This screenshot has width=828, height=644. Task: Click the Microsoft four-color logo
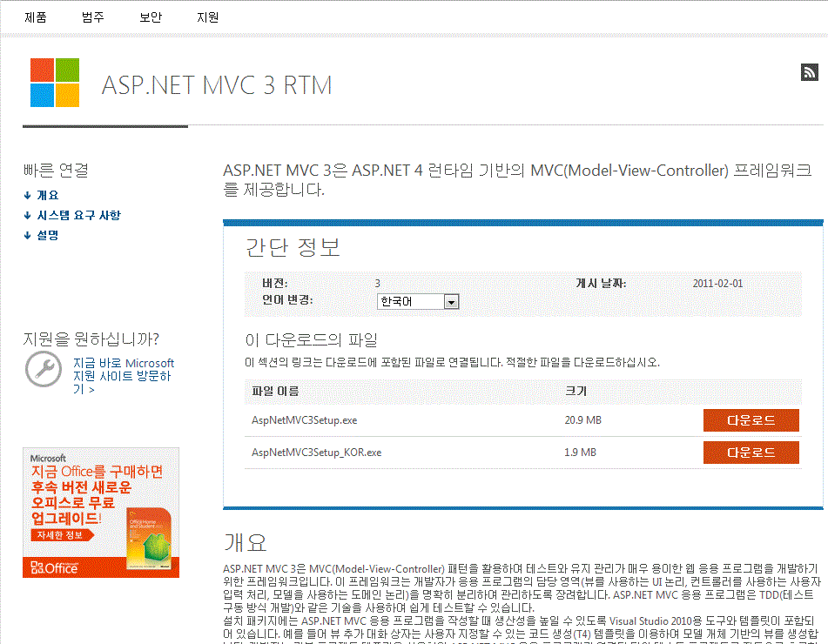pyautogui.click(x=55, y=83)
